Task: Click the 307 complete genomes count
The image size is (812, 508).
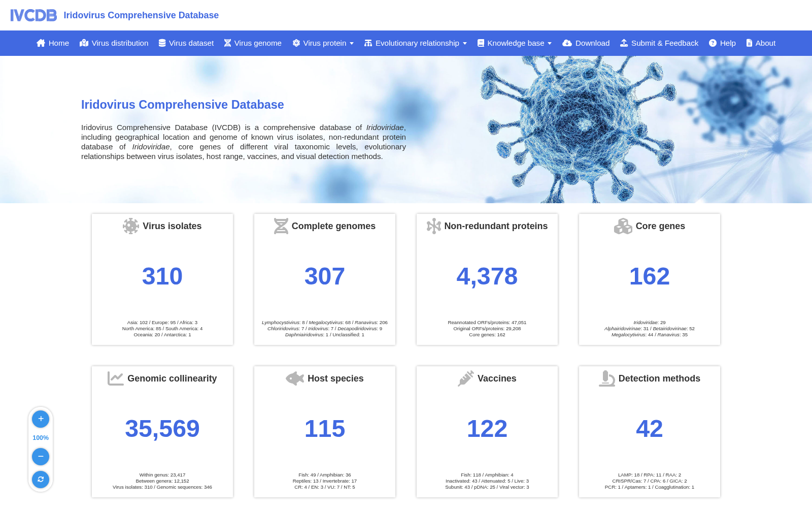Action: coord(325,276)
